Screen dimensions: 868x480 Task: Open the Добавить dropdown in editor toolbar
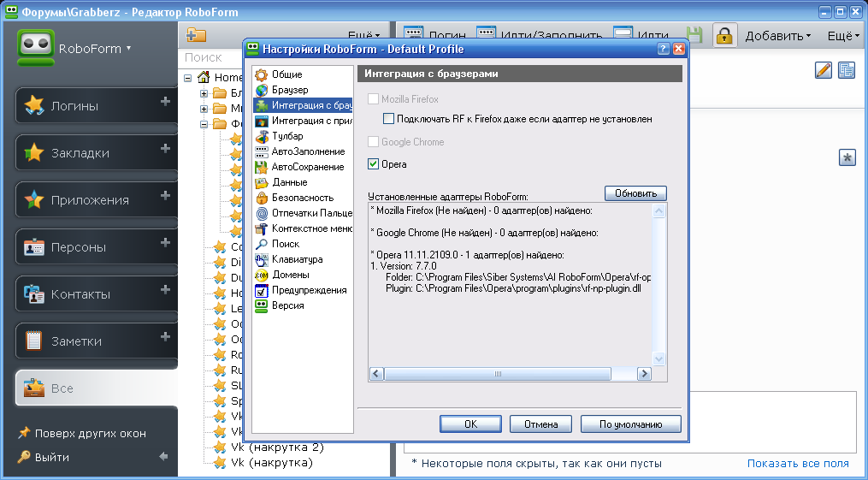777,36
